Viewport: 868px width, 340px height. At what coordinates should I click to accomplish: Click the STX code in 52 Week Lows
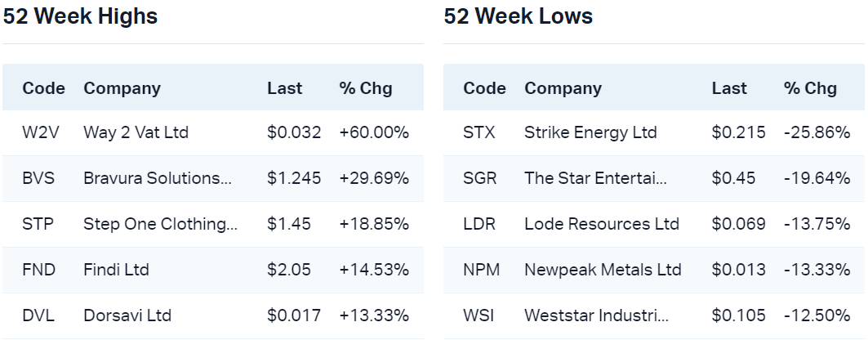tap(479, 132)
